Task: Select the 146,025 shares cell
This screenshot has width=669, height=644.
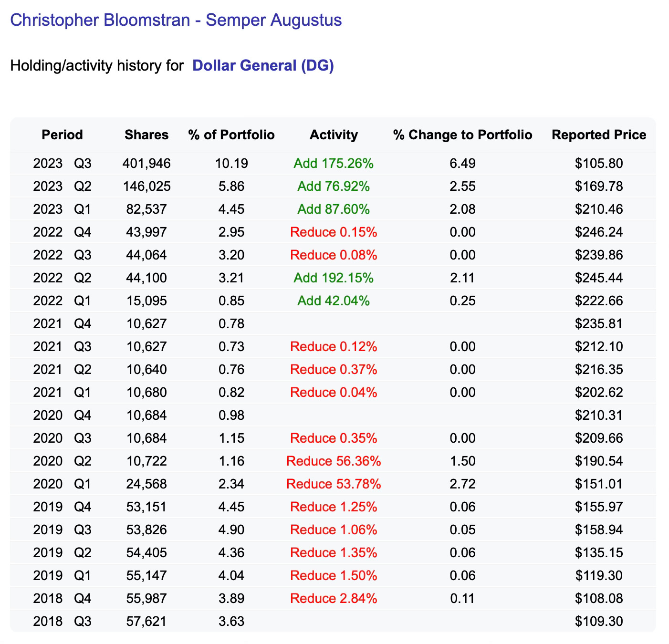Action: click(146, 187)
